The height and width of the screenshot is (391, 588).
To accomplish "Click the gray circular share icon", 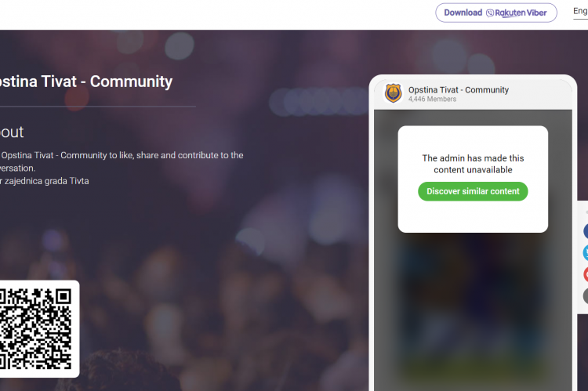I will [586, 296].
